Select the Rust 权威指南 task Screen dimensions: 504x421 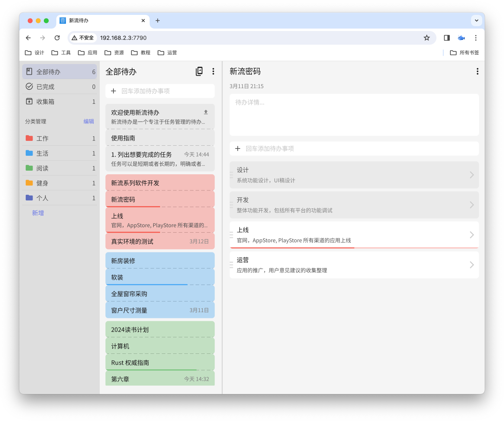pos(160,363)
